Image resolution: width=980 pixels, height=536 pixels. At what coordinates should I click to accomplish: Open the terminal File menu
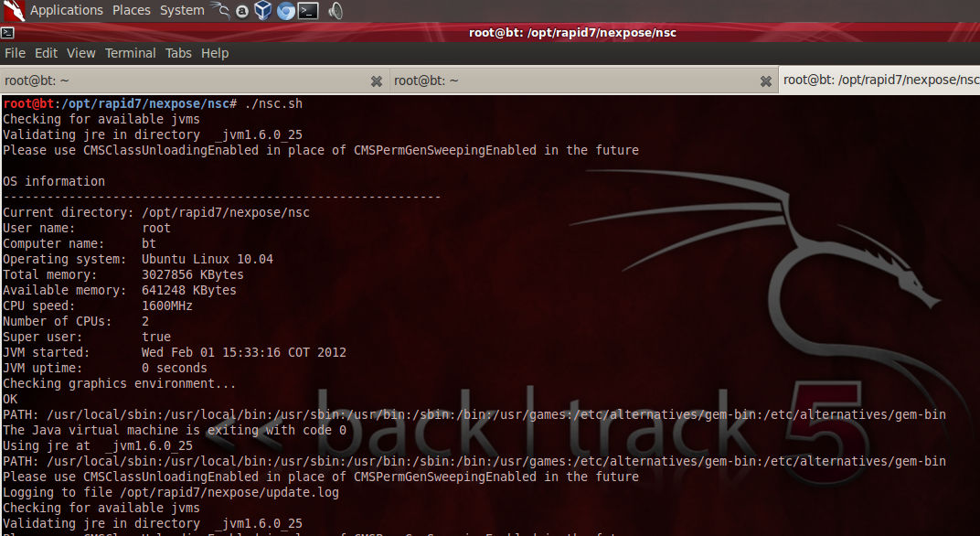coord(15,53)
